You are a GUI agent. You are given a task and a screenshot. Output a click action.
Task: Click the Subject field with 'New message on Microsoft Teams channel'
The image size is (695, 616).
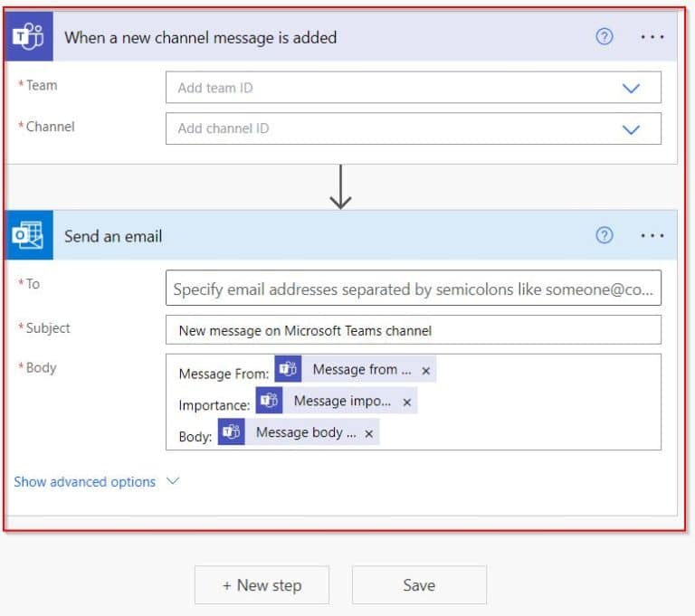pos(413,330)
